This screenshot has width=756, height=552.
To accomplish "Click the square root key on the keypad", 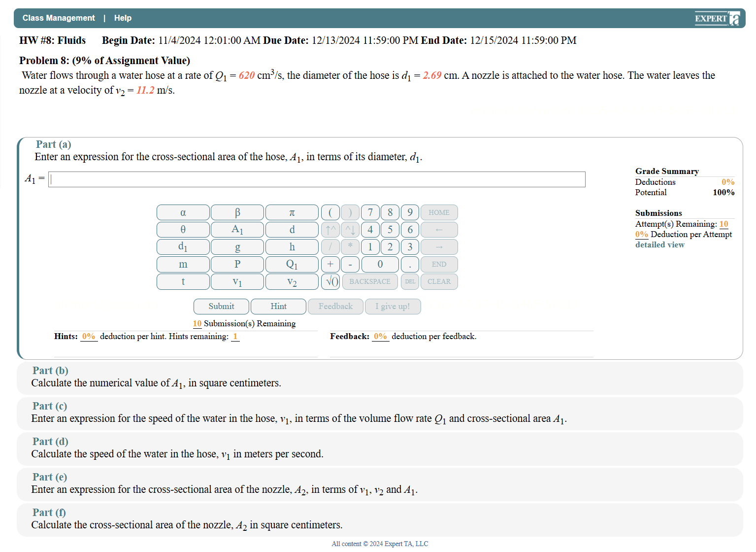I will coord(330,281).
